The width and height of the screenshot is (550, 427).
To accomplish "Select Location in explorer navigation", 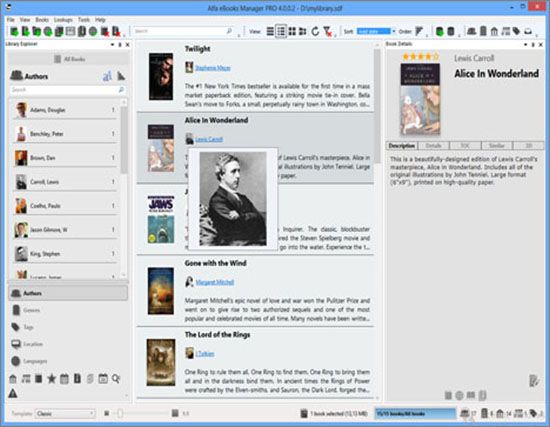I will pos(68,344).
